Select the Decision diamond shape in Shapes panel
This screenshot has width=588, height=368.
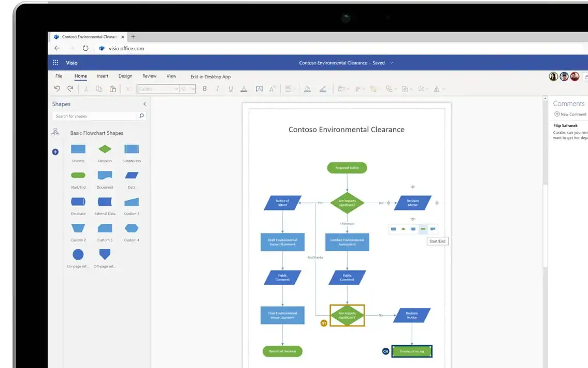tap(105, 149)
